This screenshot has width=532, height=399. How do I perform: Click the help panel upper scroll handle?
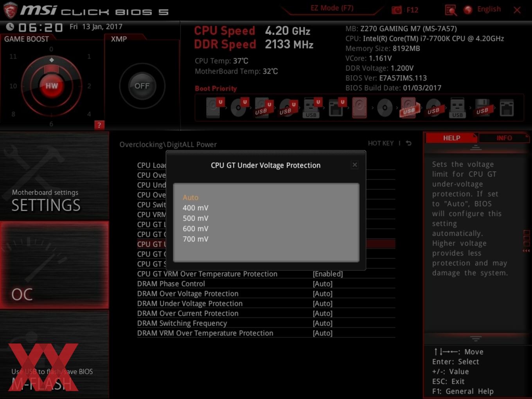tap(476, 147)
